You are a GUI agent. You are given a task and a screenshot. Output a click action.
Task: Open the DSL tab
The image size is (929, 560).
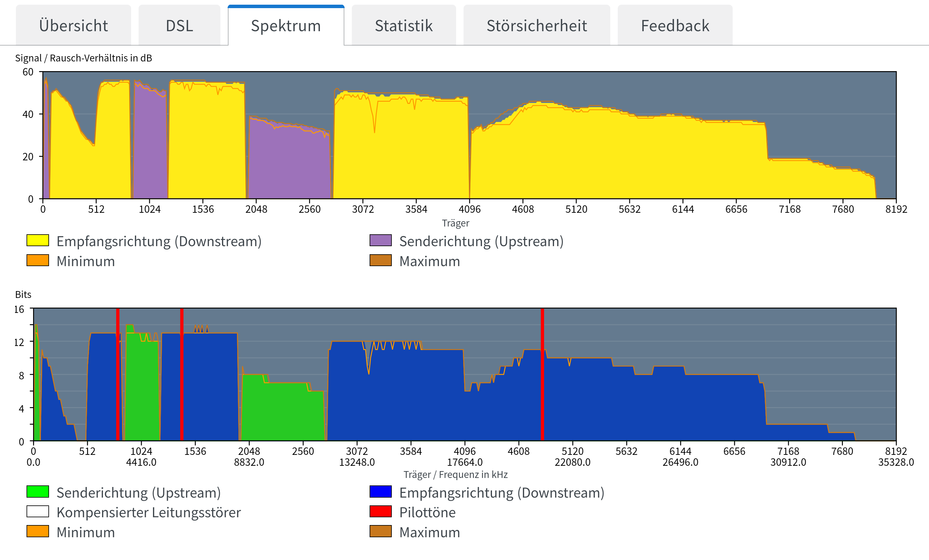click(x=179, y=25)
